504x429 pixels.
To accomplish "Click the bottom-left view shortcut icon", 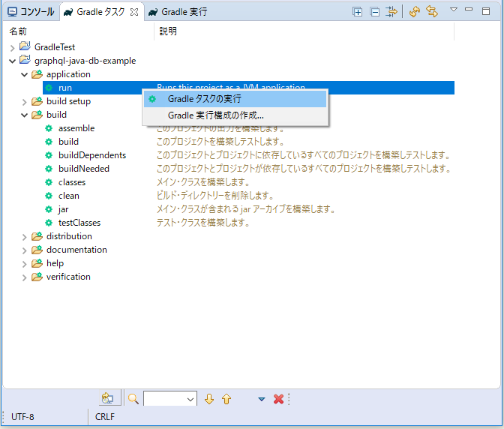I will pyautogui.click(x=108, y=398).
